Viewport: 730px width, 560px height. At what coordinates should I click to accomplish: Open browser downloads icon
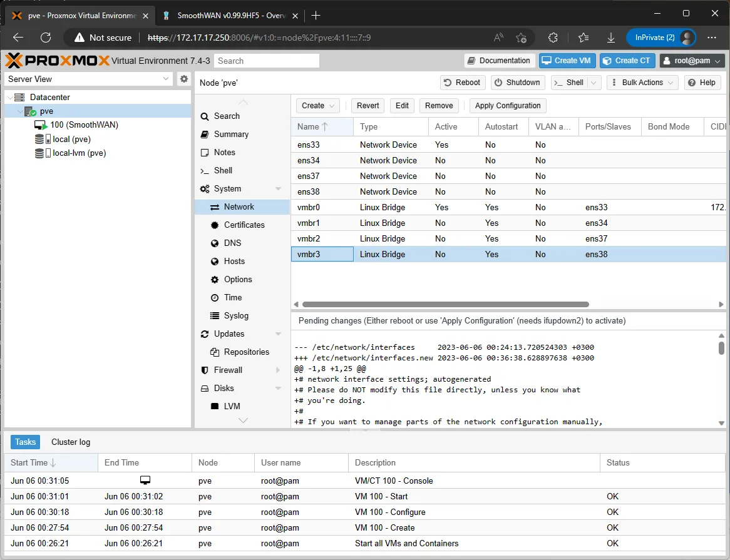coord(611,38)
